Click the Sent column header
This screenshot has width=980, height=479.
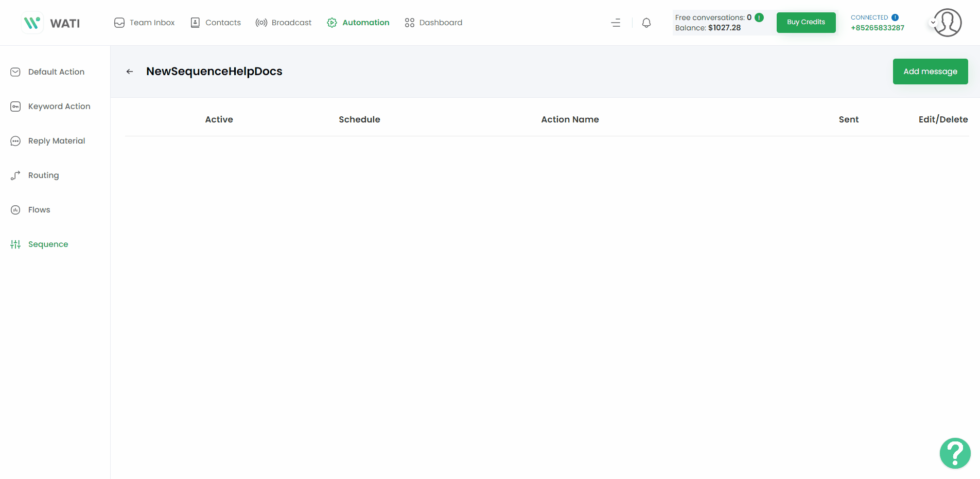[849, 119]
